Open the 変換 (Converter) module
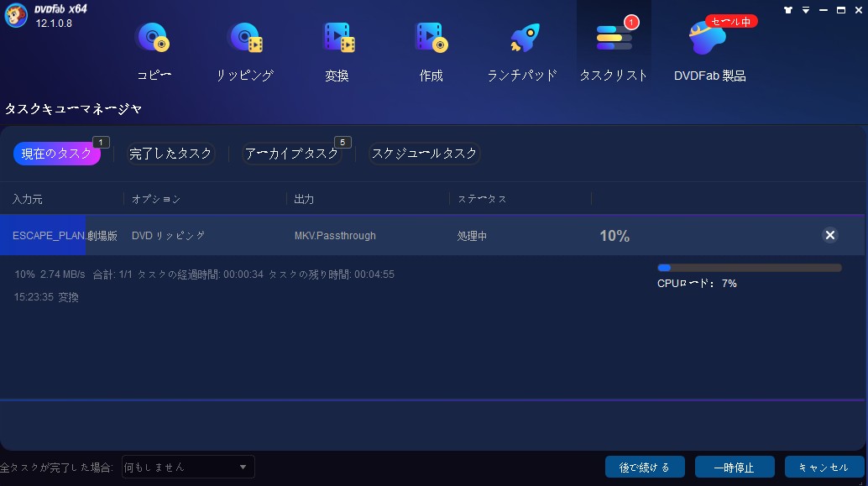This screenshot has width=868, height=486. [x=337, y=51]
